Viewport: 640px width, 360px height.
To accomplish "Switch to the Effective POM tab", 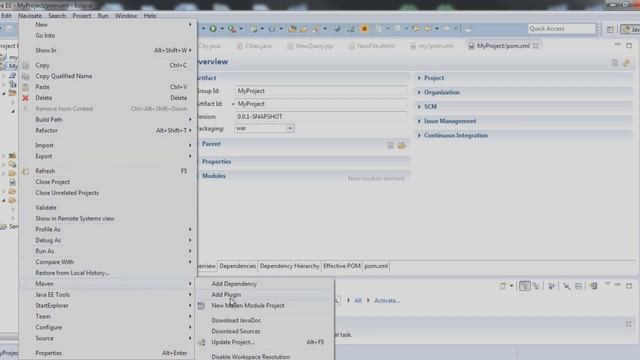I will [342, 266].
